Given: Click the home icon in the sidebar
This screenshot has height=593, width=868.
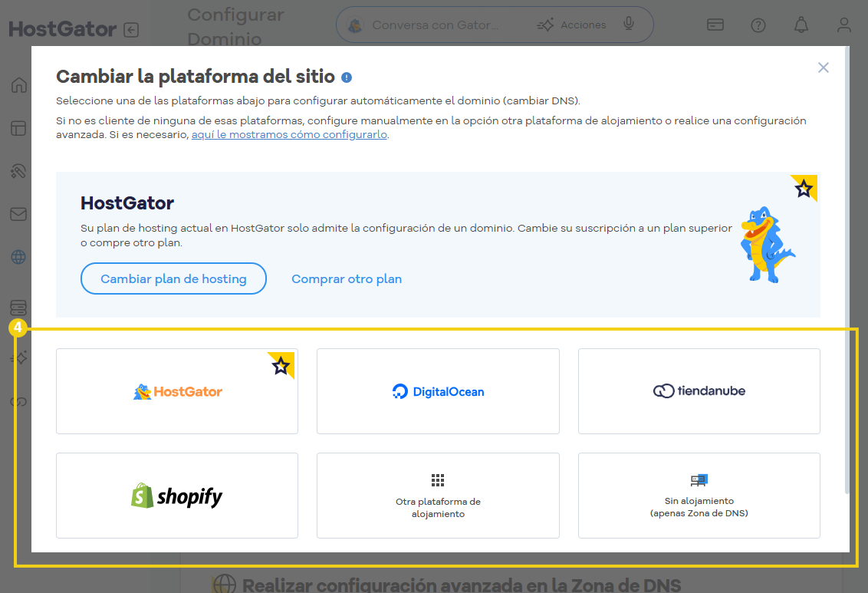Looking at the screenshot, I should click(18, 85).
